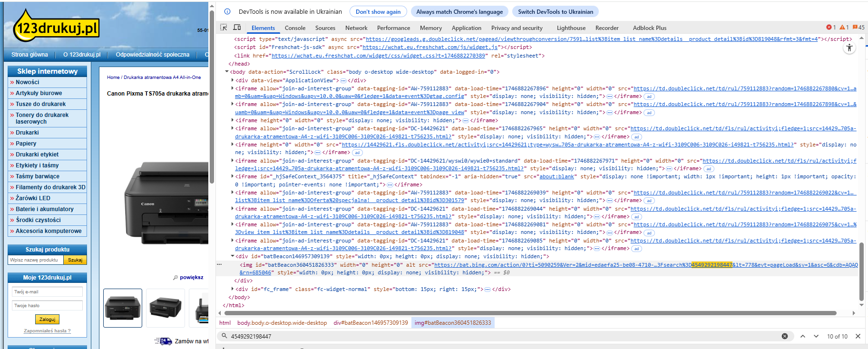The width and height of the screenshot is (868, 349).
Task: Open the Adblock Plus tab
Action: tap(650, 28)
